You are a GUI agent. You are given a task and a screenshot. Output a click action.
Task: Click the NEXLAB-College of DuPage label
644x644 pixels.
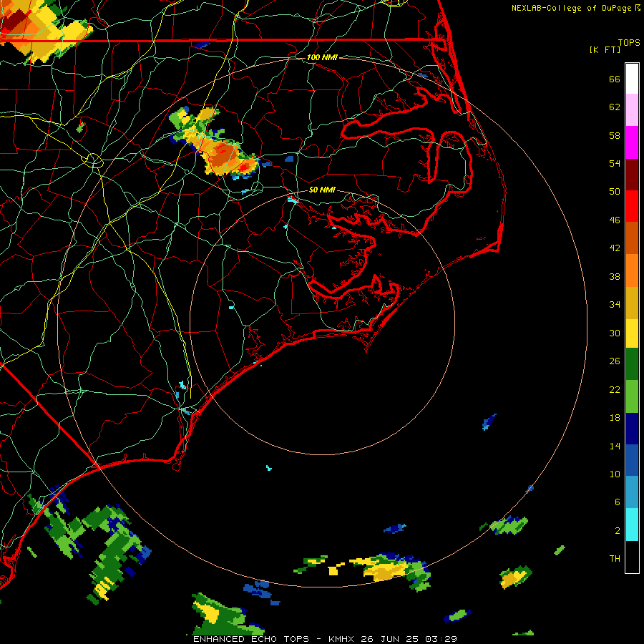tap(571, 8)
